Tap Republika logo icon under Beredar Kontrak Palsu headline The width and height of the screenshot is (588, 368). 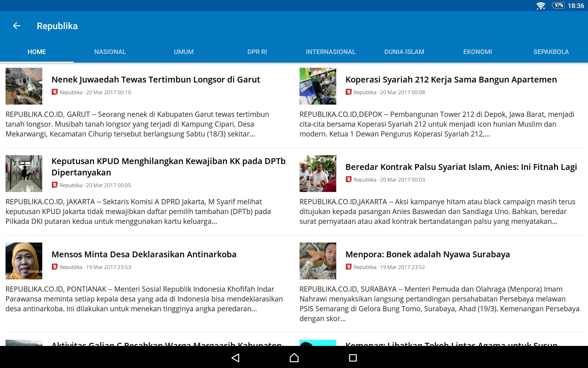coord(349,179)
